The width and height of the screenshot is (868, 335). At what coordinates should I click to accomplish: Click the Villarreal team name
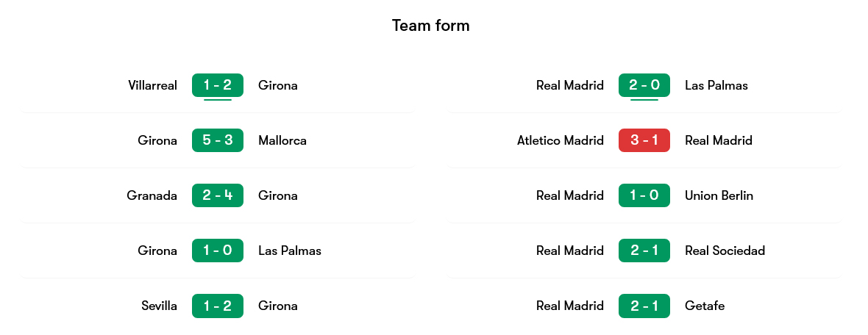coord(152,85)
